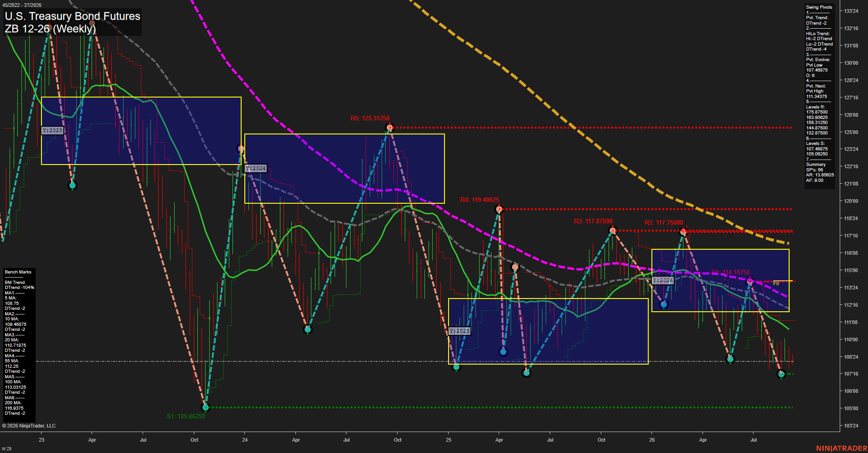The height and width of the screenshot is (453, 868).
Task: Click the 55 MA value 112.25
Action: tap(12, 366)
